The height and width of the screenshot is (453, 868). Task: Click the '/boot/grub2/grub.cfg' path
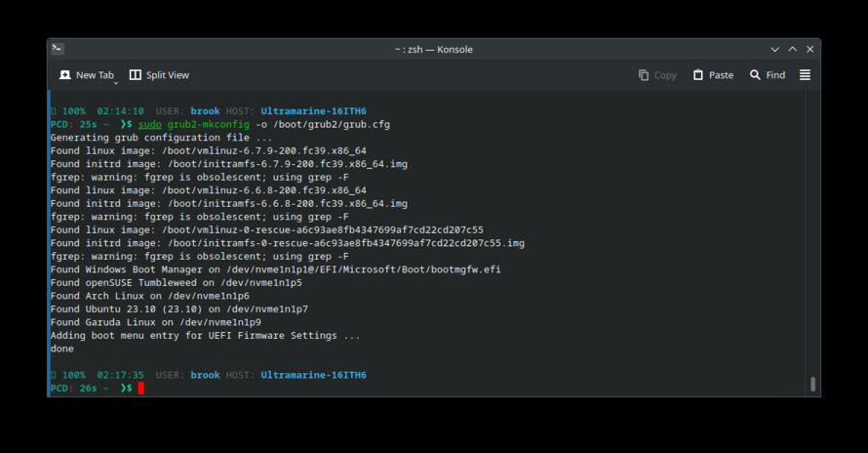click(332, 124)
